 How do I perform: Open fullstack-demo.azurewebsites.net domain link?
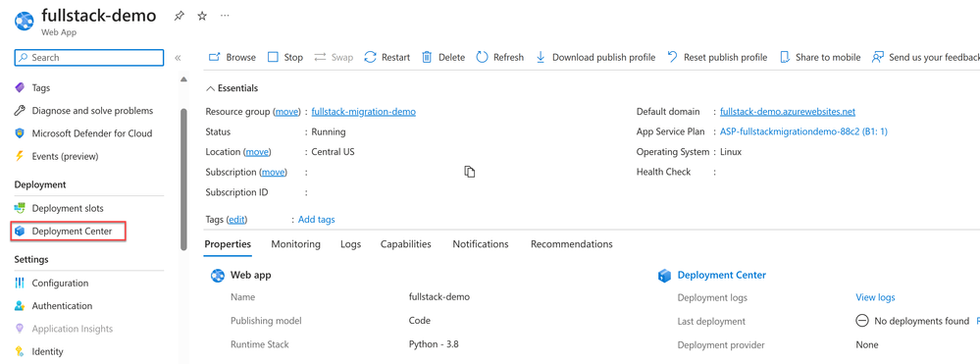pyautogui.click(x=788, y=112)
